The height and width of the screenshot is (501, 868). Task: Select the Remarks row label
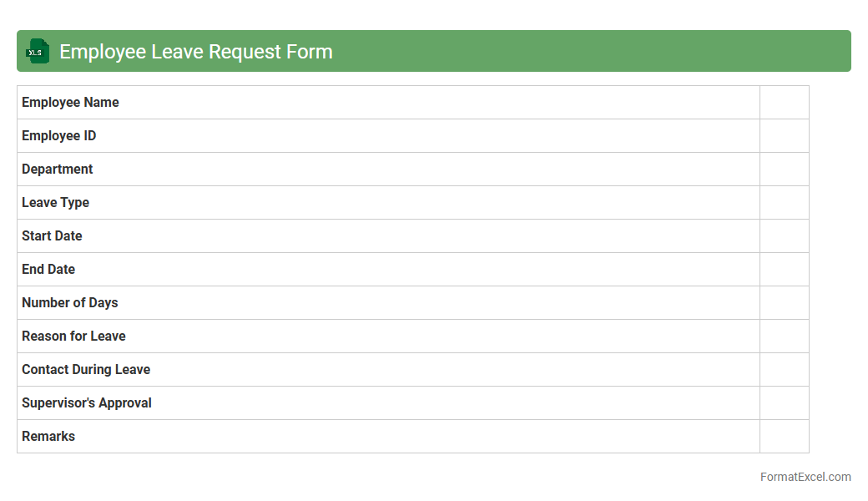coord(48,437)
